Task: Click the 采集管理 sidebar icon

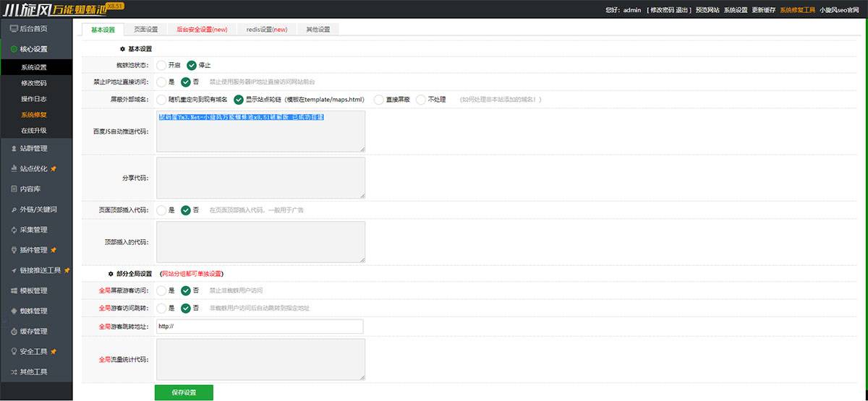Action: tap(14, 230)
